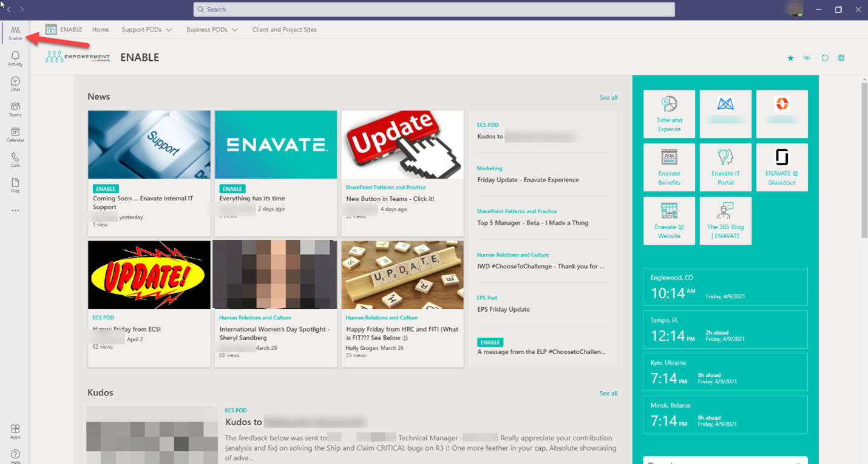This screenshot has width=868, height=464.
Task: Open the Enable app in the sidebar
Action: [x=15, y=33]
